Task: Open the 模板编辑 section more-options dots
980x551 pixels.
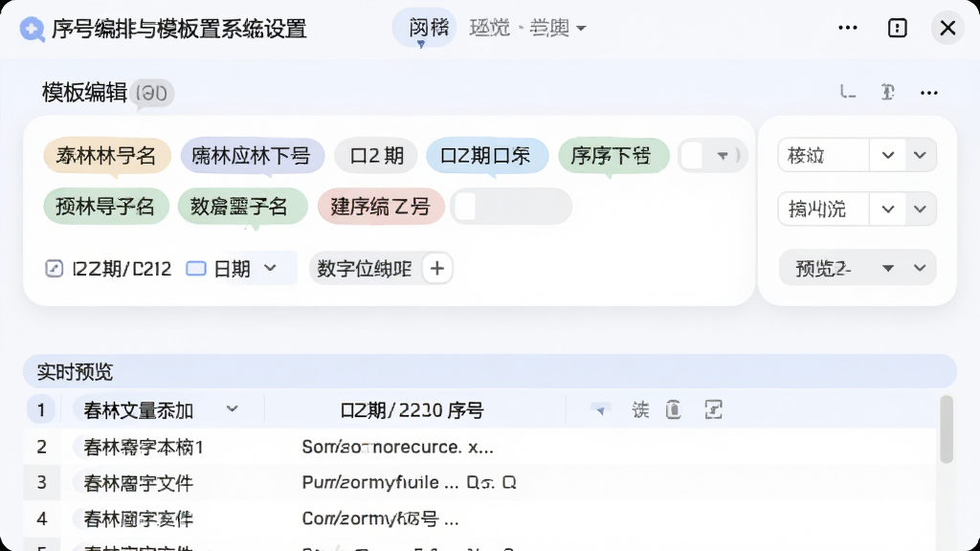Action: click(x=928, y=93)
